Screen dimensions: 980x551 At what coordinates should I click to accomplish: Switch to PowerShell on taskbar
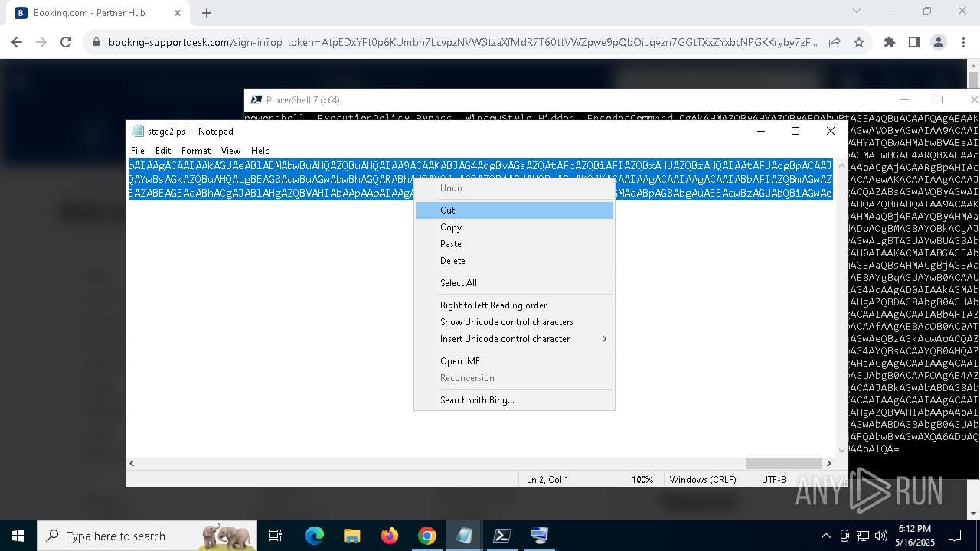click(x=501, y=536)
